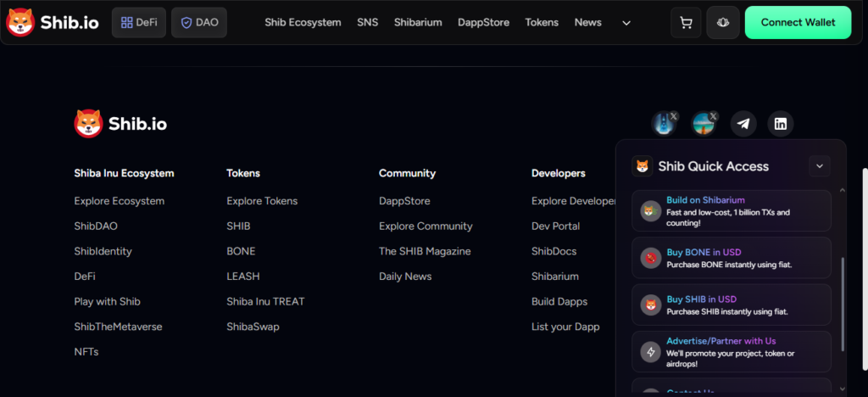Open the first X profile avatar icon
This screenshot has height=397, width=868.
pos(664,124)
